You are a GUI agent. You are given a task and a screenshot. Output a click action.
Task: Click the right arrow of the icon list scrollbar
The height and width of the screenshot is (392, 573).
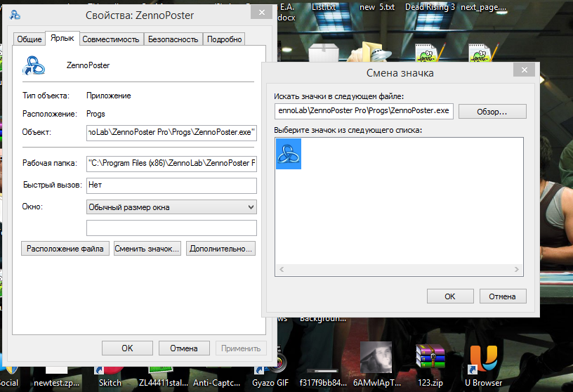click(x=516, y=270)
